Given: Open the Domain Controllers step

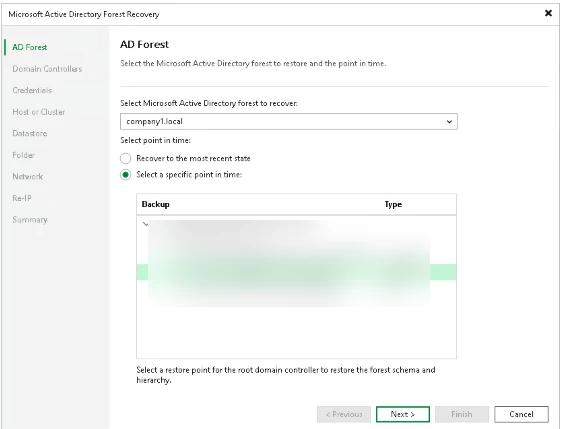Looking at the screenshot, I should [x=47, y=69].
